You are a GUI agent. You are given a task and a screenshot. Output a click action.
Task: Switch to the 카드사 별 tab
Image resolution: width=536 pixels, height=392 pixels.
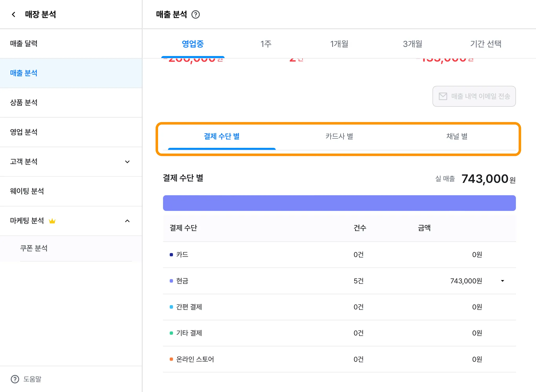pos(339,136)
